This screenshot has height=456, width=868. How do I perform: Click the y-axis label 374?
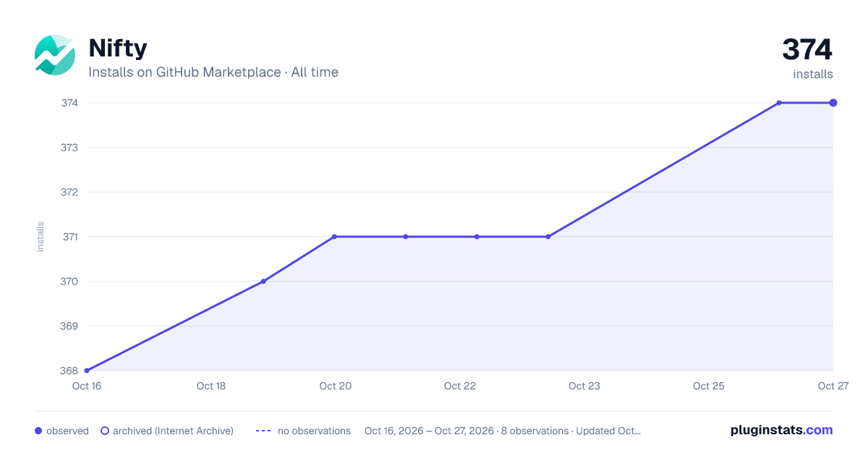[x=69, y=103]
